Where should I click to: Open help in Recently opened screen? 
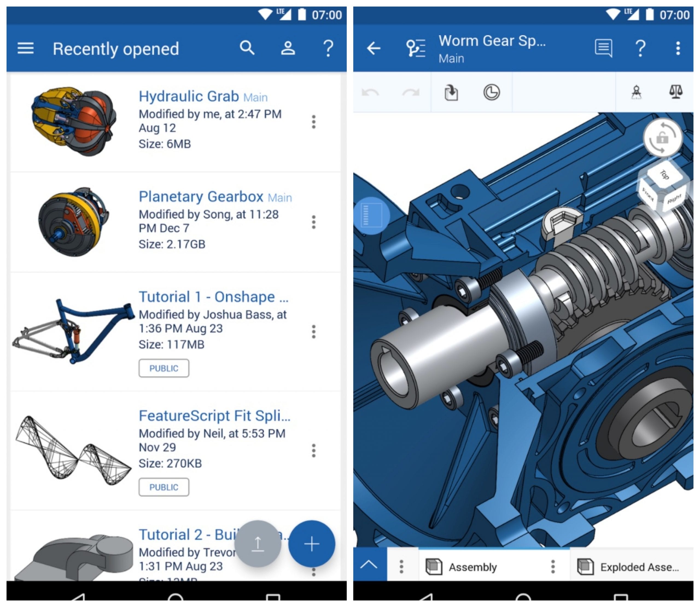(328, 48)
